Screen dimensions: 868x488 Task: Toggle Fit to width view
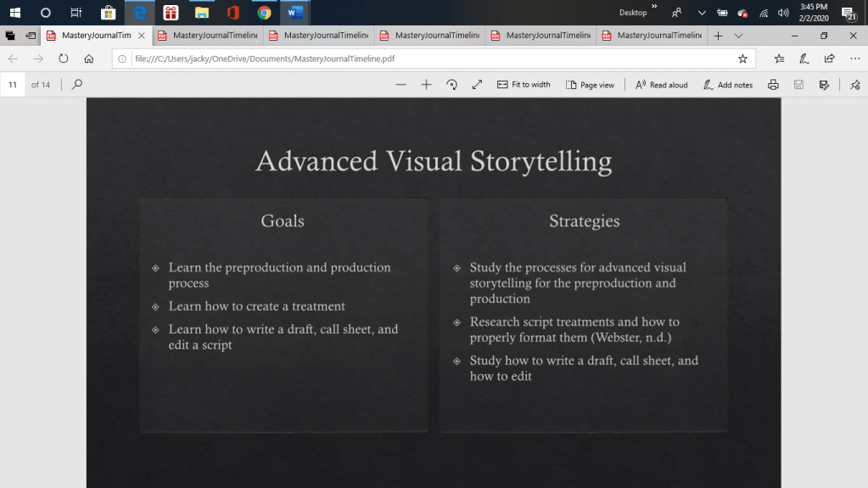(524, 85)
